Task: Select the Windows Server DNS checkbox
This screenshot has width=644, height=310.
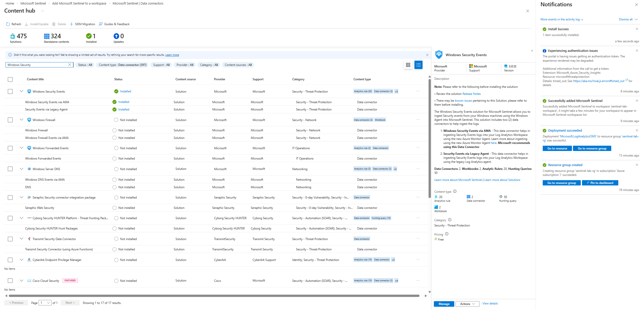Action: point(10,169)
